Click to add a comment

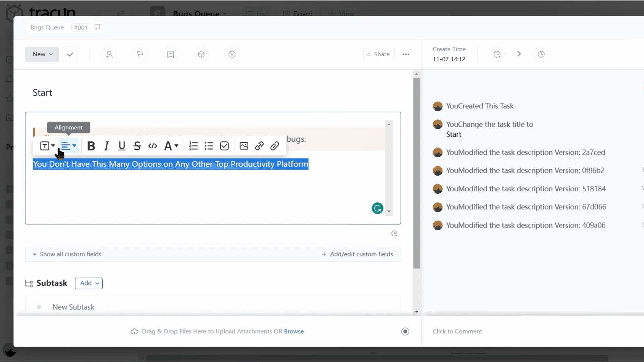[458, 331]
